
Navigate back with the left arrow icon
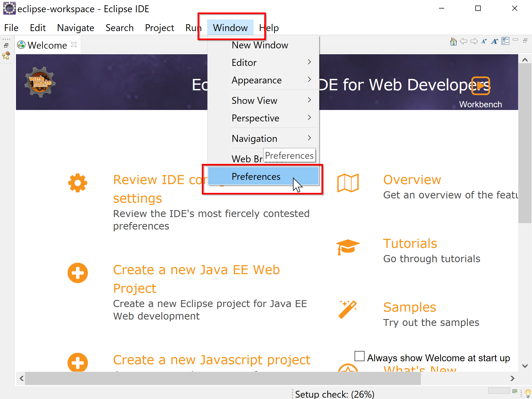[464, 41]
